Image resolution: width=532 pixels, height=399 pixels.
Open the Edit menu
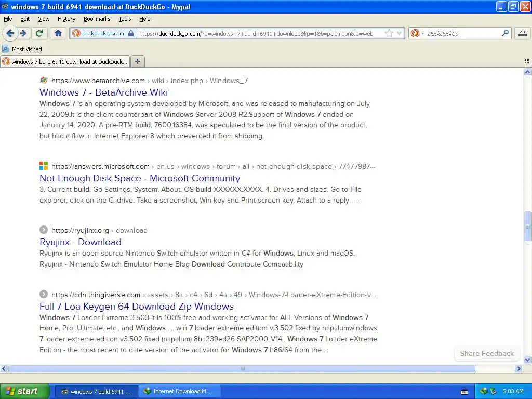(25, 19)
